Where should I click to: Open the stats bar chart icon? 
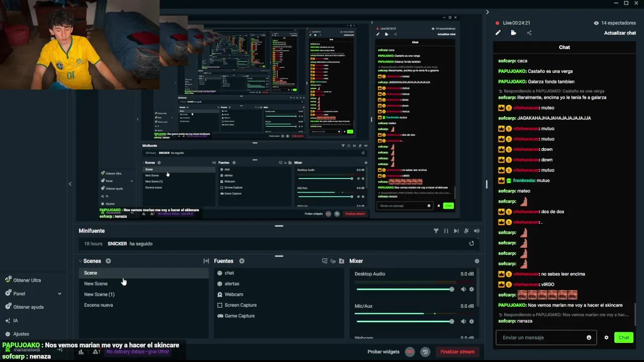(81, 351)
